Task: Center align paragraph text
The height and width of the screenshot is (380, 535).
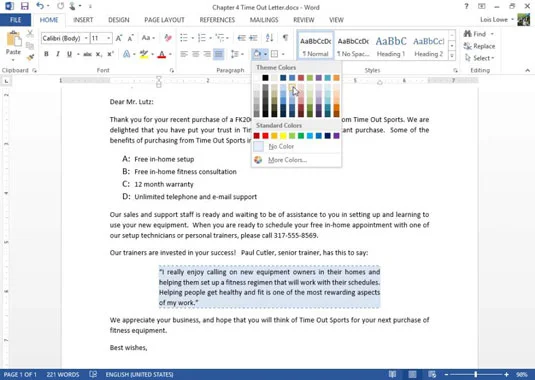Action: coord(196,54)
